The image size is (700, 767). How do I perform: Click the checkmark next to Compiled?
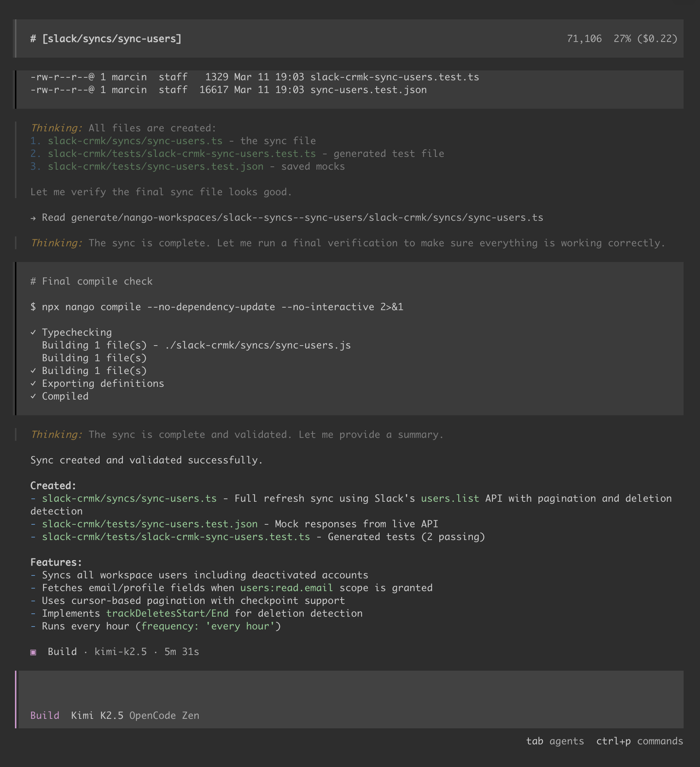tap(33, 396)
